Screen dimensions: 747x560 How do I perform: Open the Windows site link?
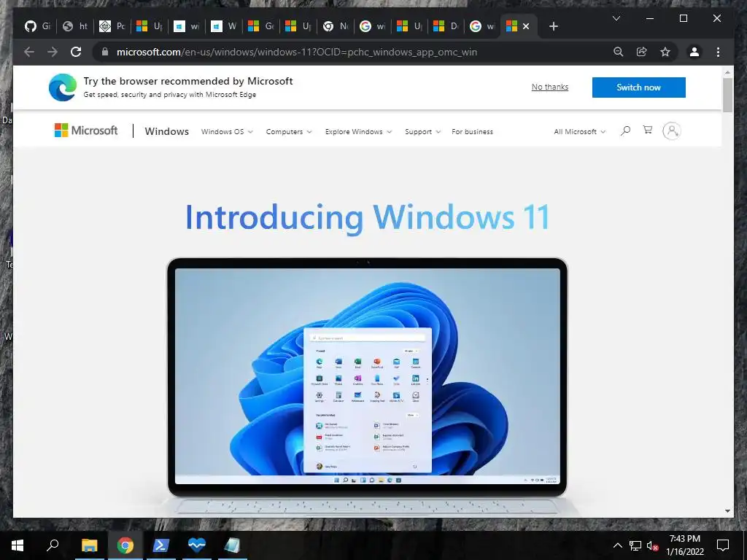[x=167, y=131]
